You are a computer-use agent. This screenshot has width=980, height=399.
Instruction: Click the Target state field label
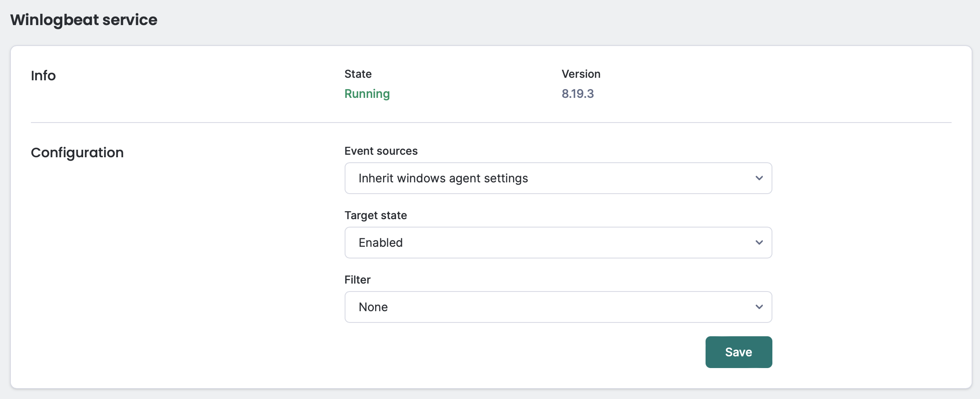point(376,215)
